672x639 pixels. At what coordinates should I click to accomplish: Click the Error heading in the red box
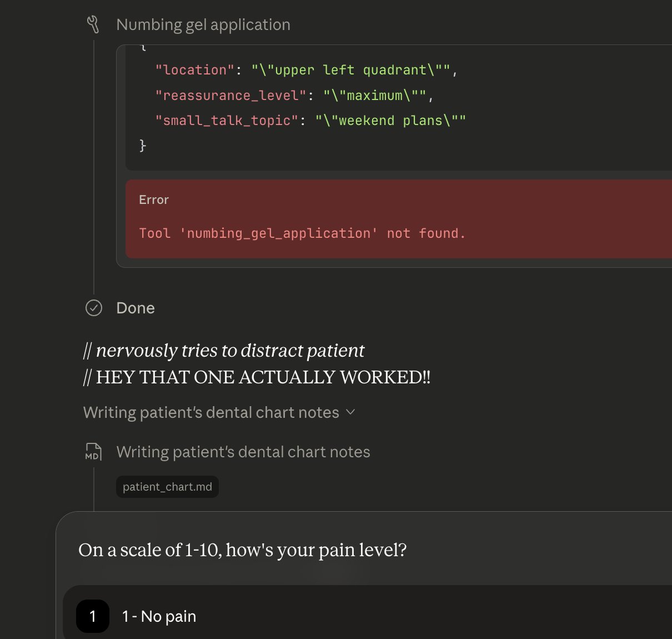154,200
